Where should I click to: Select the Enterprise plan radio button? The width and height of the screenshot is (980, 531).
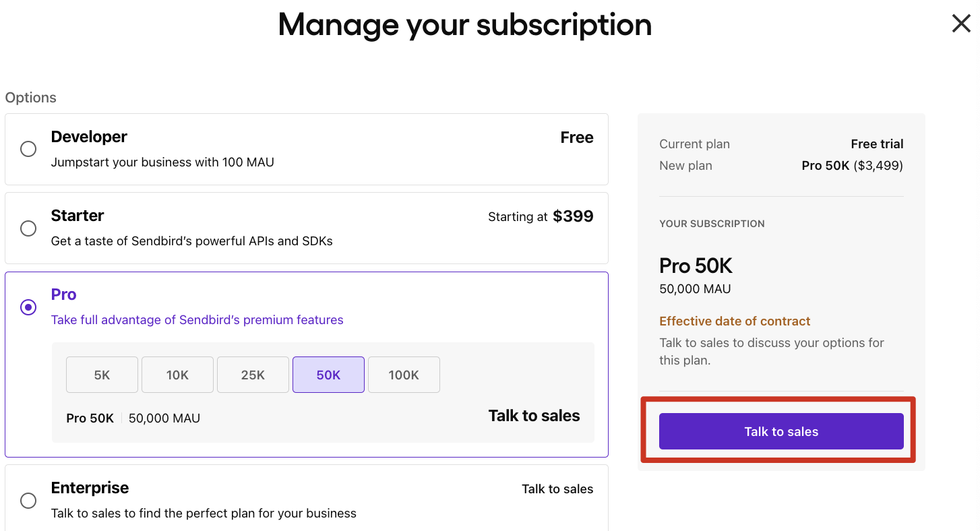coord(28,501)
